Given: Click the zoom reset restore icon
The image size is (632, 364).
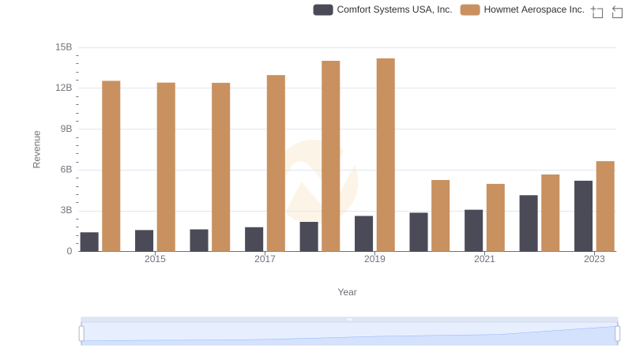Looking at the screenshot, I should point(617,12).
